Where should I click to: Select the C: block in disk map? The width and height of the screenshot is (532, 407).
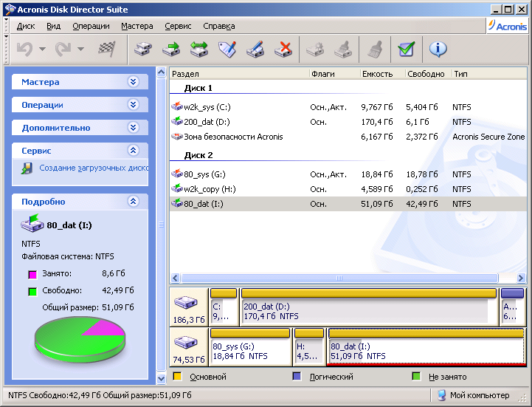[224, 307]
